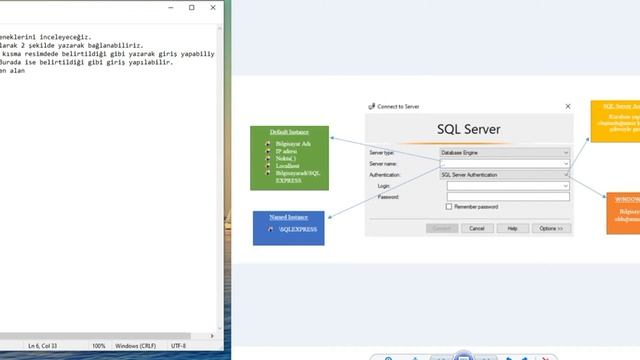Screen dimensions: 640x360
Task: Click the Notepad horizontal scrollbar thumb
Action: [95, 336]
